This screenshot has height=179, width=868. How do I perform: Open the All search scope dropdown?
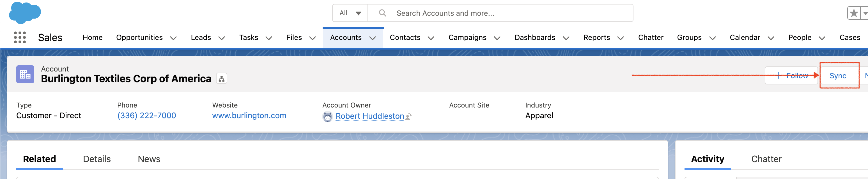[350, 13]
